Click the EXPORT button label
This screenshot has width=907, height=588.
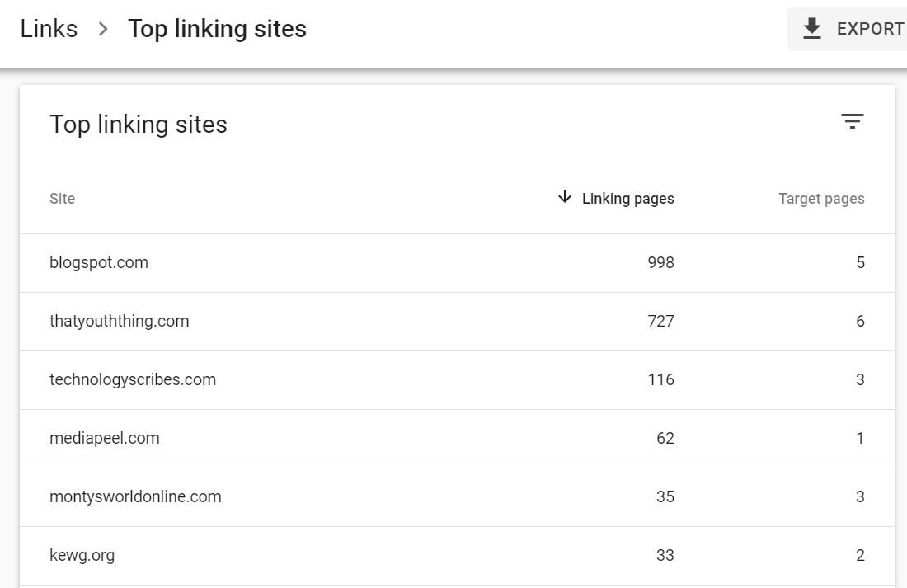click(x=871, y=29)
